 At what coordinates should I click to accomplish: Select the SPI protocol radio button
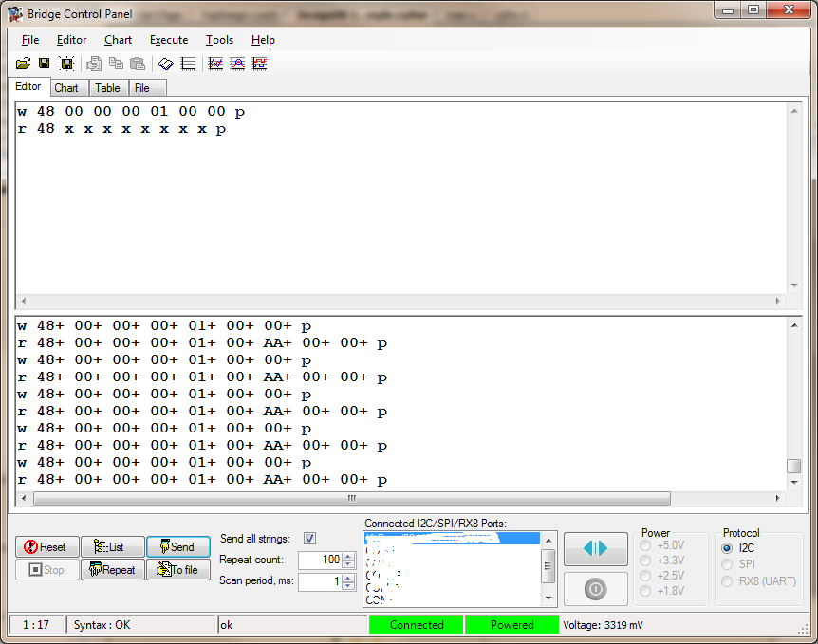coord(727,564)
